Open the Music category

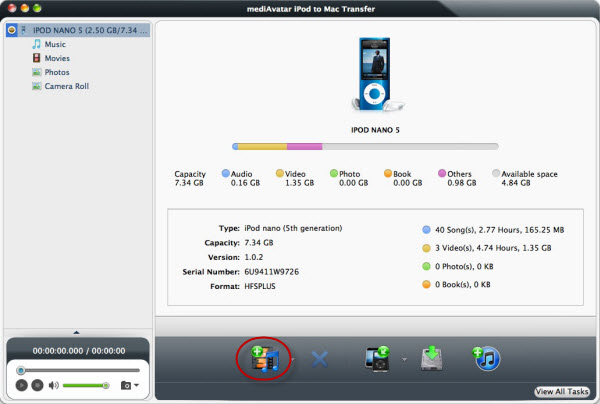pos(55,44)
